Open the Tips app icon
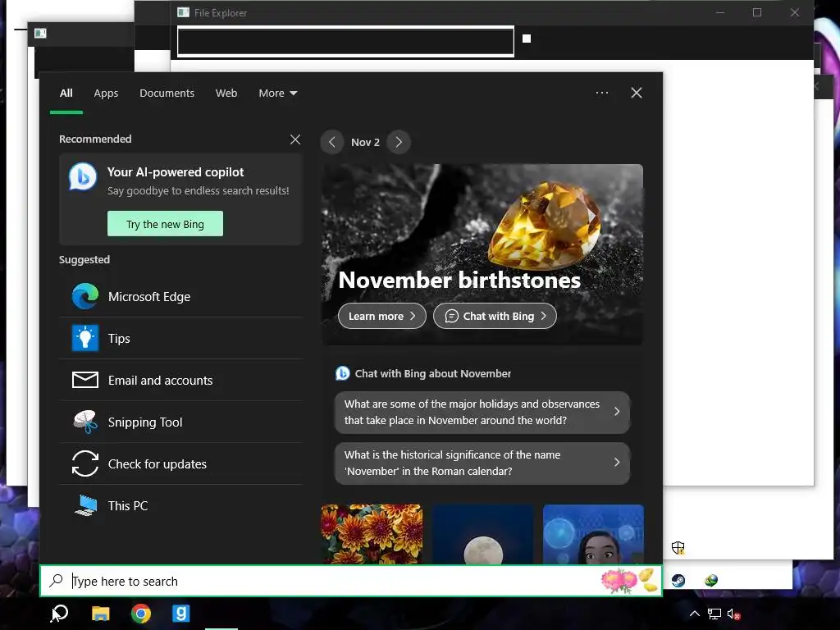The image size is (840, 630). coord(85,338)
